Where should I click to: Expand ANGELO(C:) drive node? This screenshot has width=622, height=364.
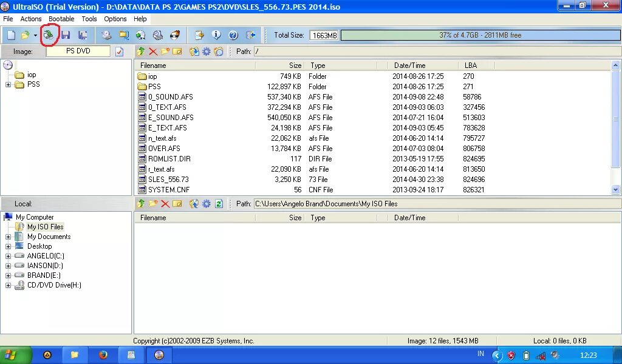point(8,256)
